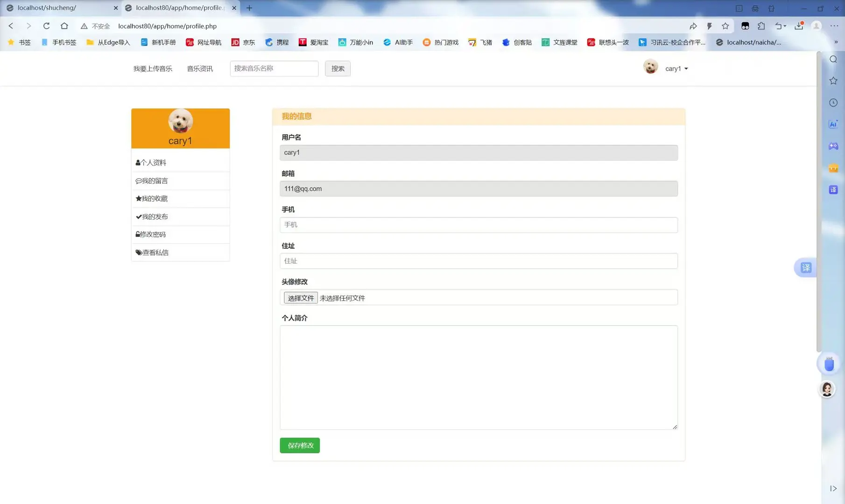845x504 pixels.
Task: Open favorites star icon in right sidebar
Action: point(833,80)
